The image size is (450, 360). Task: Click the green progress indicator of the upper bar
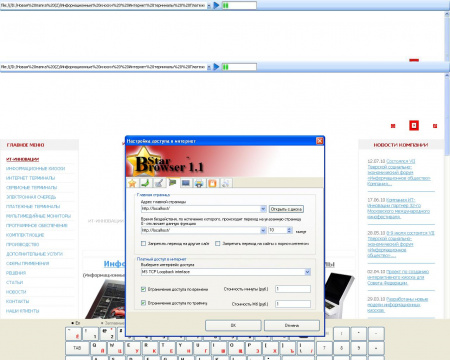tap(239, 5)
